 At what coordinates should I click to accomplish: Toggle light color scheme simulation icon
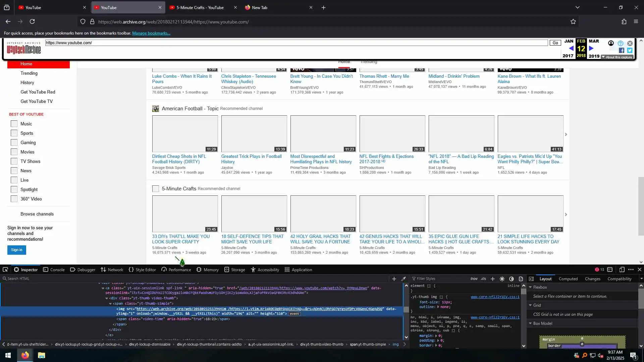coord(502,279)
